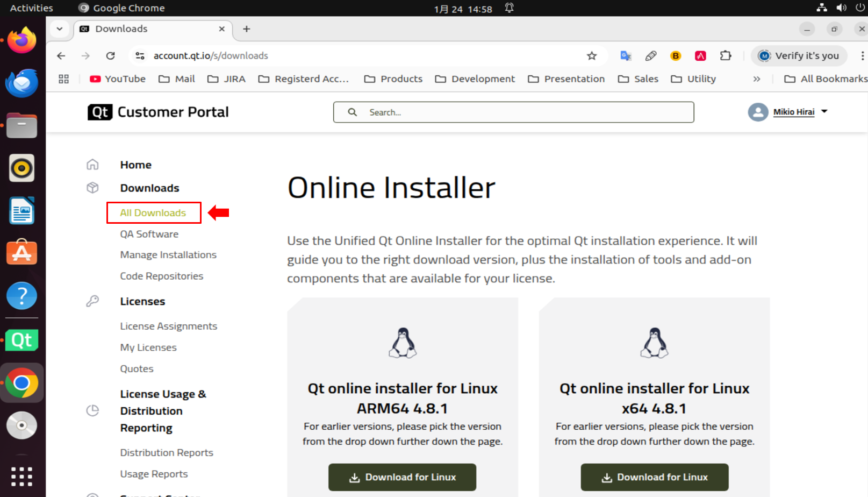Click the portal Search field
Screen dimensions: 868x497
pos(513,112)
